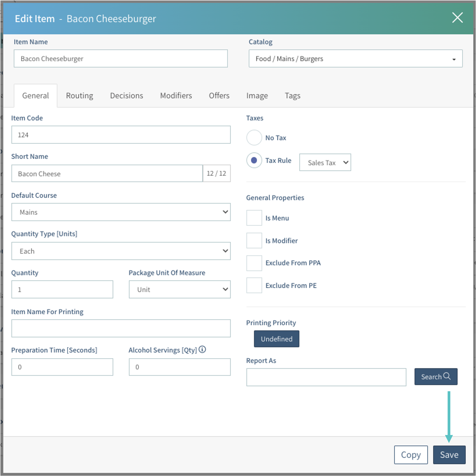The width and height of the screenshot is (476, 476).
Task: Switch to the Routing tab
Action: point(79,96)
